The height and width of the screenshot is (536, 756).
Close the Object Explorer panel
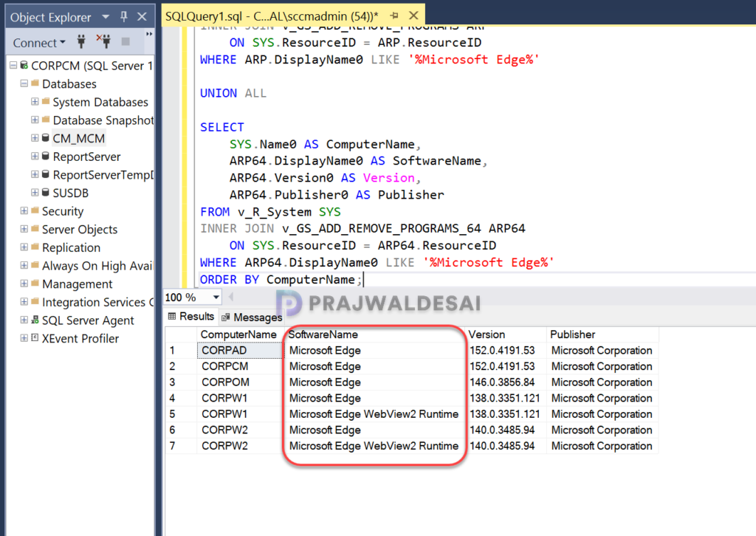point(142,16)
